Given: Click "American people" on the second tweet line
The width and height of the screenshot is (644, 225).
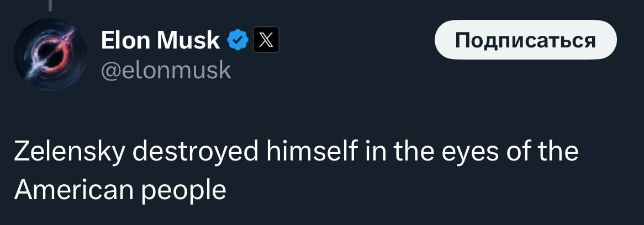Looking at the screenshot, I should click(120, 190).
